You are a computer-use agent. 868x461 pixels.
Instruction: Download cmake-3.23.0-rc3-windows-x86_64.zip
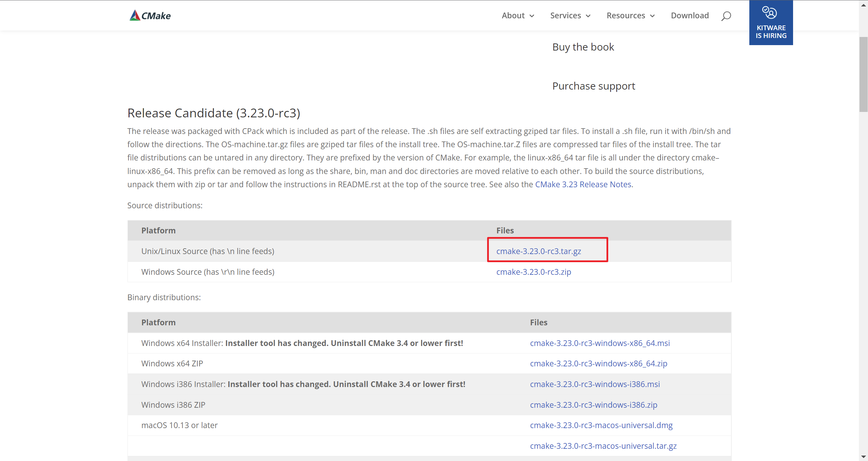[x=598, y=364]
